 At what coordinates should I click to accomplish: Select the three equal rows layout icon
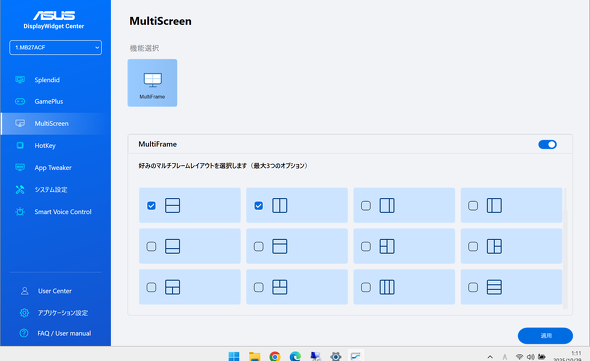(494, 287)
